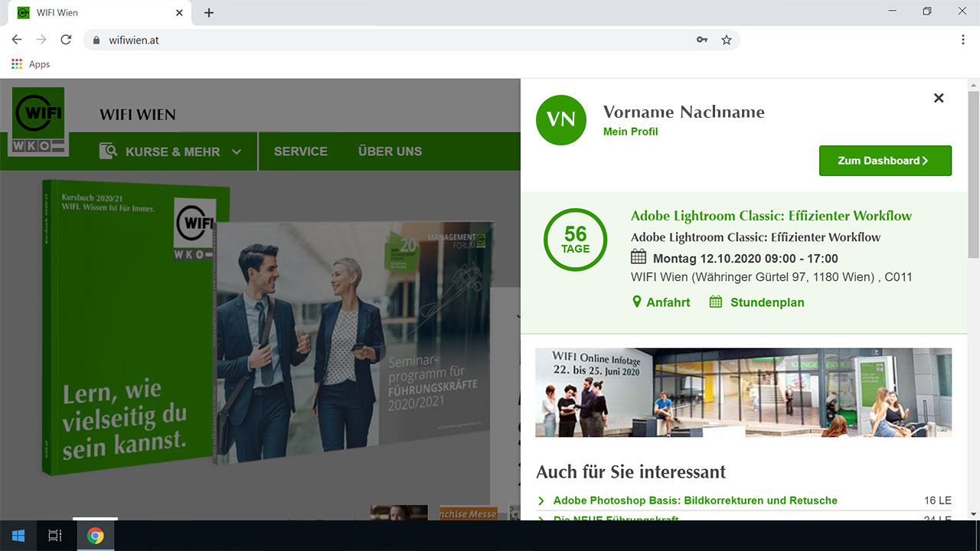
Task: Expand the KURSE & MEHR dropdown chevron
Action: pos(237,152)
